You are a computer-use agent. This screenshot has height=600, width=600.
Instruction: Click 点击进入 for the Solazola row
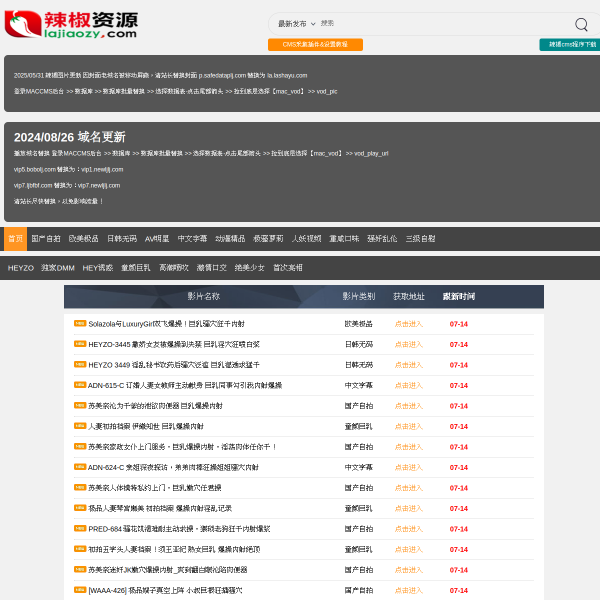pos(409,324)
